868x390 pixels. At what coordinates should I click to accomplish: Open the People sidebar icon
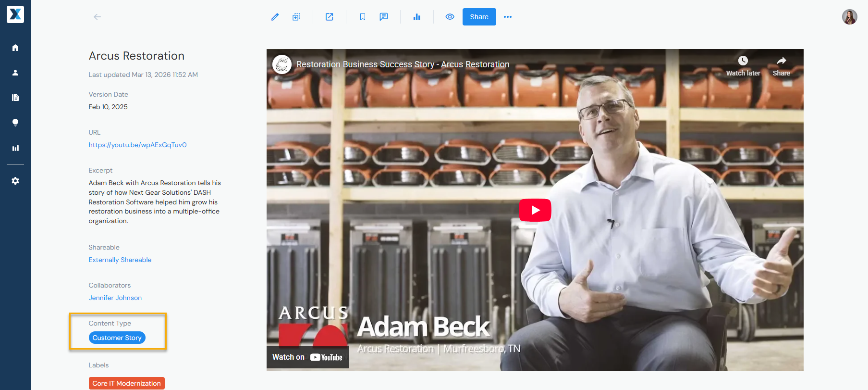pos(15,73)
